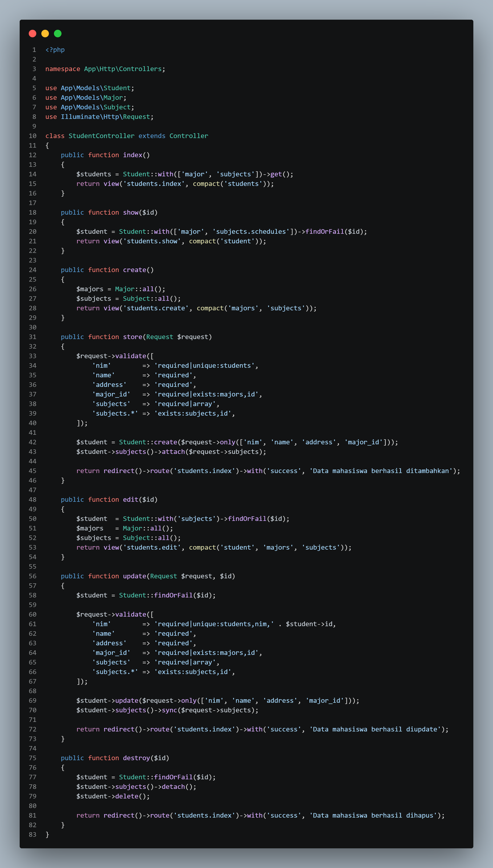
Task: Click '$students' variable on line 14
Action: pos(94,174)
